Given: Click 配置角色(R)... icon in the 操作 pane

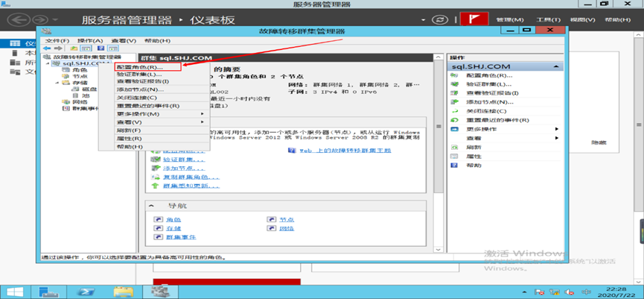Looking at the screenshot, I should coord(454,75).
